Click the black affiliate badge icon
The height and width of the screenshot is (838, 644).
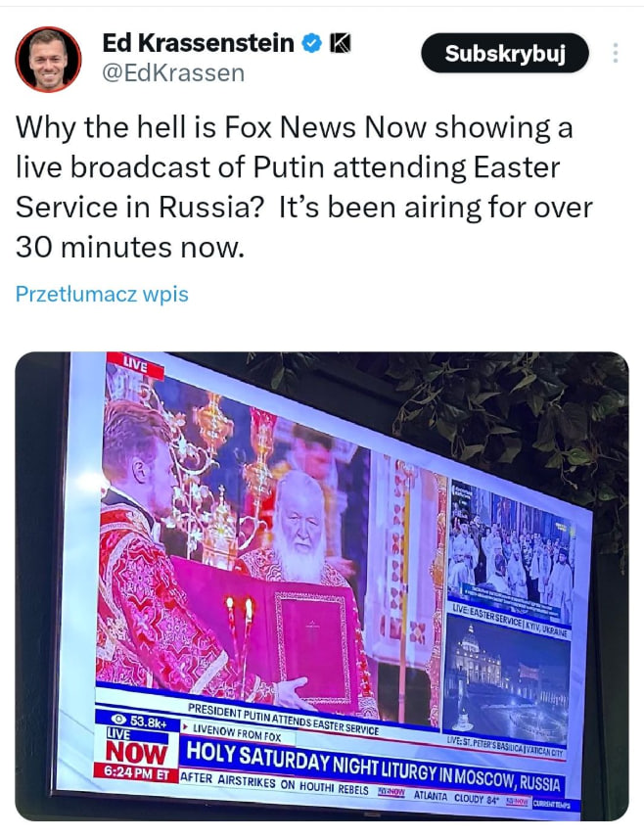tap(340, 43)
